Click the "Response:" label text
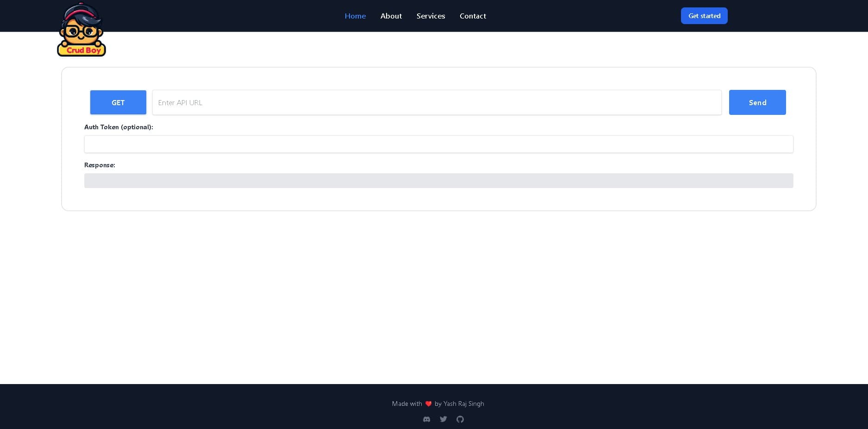Viewport: 868px width, 429px height. click(100, 165)
